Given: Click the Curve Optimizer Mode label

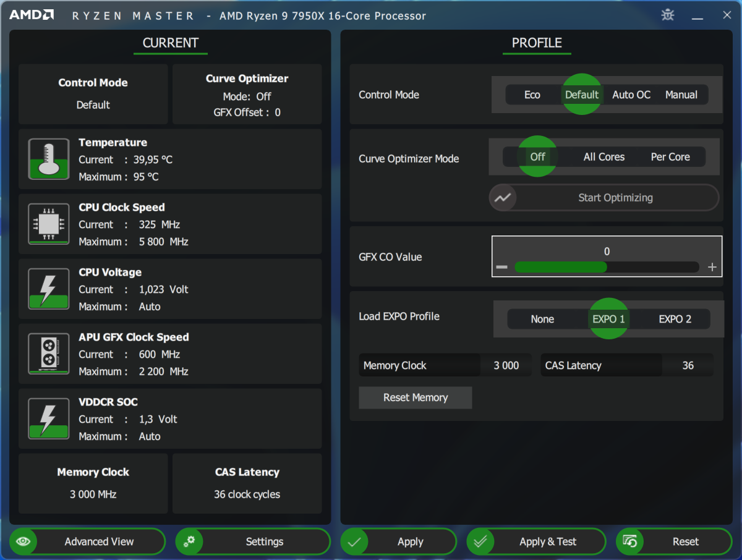Looking at the screenshot, I should click(409, 159).
